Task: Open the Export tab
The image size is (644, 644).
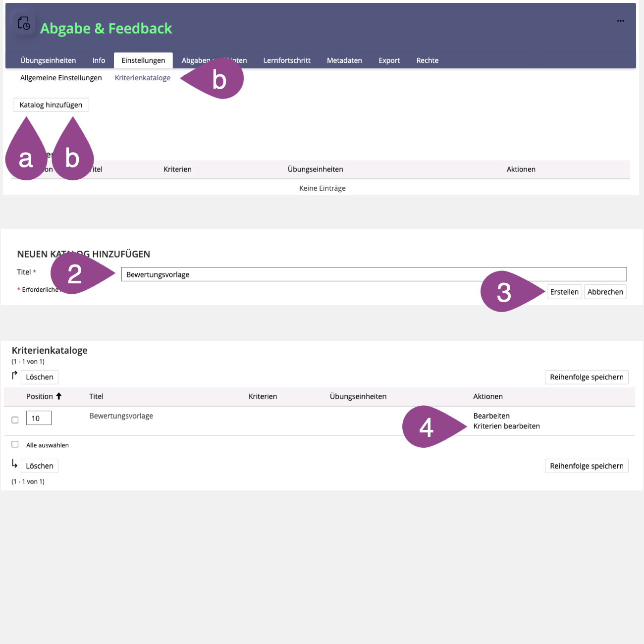Action: (389, 60)
